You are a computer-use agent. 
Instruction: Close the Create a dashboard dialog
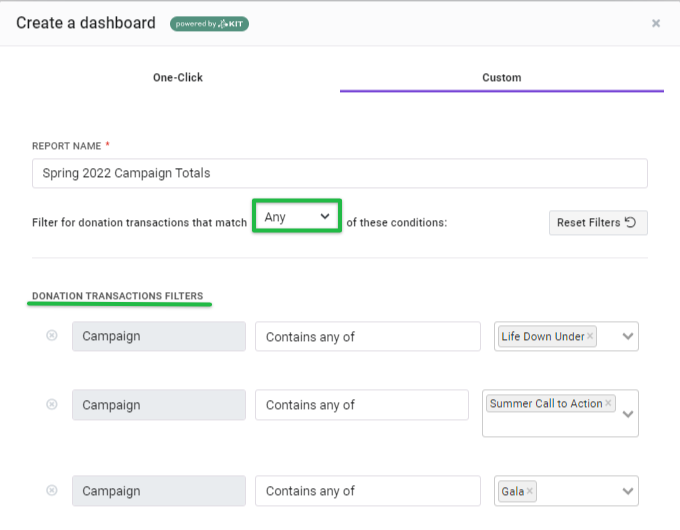(656, 23)
